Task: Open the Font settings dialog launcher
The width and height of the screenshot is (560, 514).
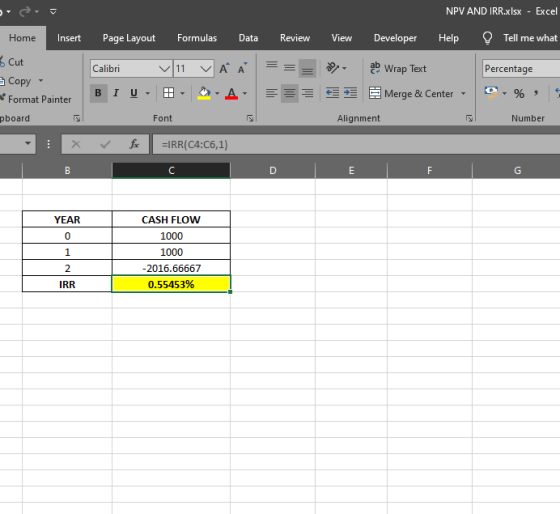Action: click(250, 118)
